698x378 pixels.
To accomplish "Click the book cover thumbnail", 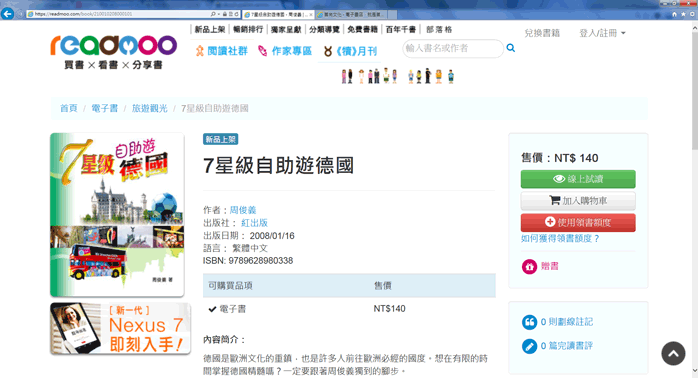I will (117, 215).
